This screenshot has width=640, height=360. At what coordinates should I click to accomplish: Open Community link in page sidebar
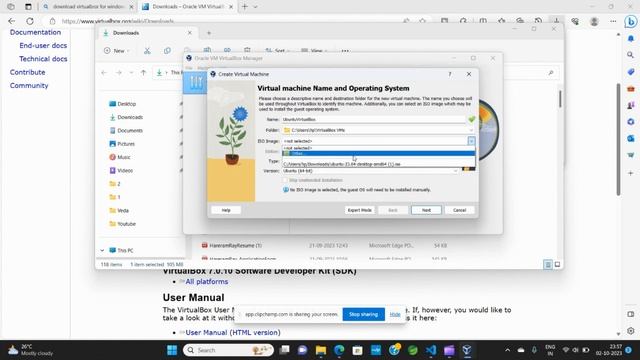pyautogui.click(x=29, y=85)
